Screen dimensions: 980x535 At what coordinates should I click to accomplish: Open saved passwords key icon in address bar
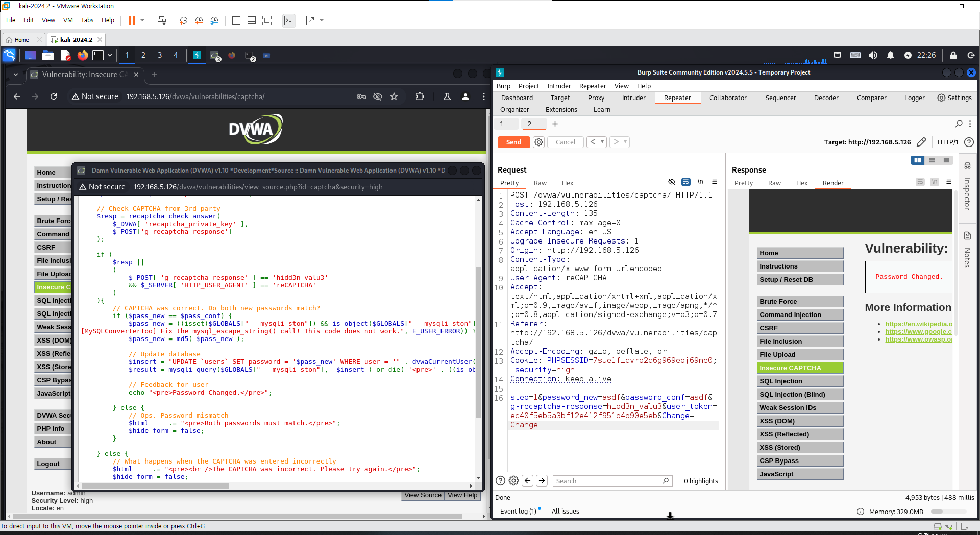point(361,96)
